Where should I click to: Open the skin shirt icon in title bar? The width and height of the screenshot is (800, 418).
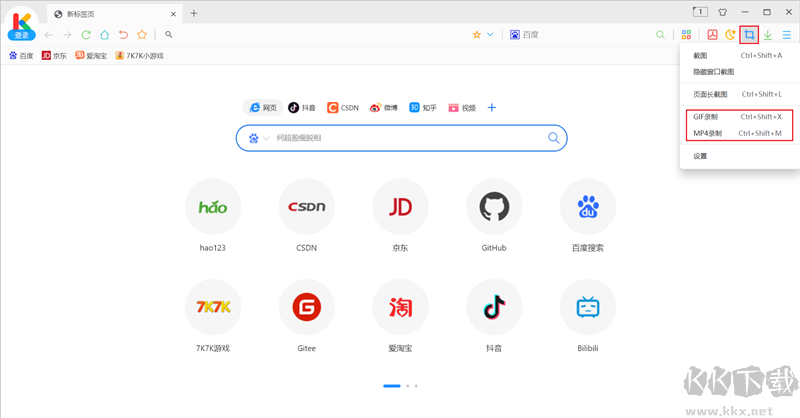coord(722,12)
